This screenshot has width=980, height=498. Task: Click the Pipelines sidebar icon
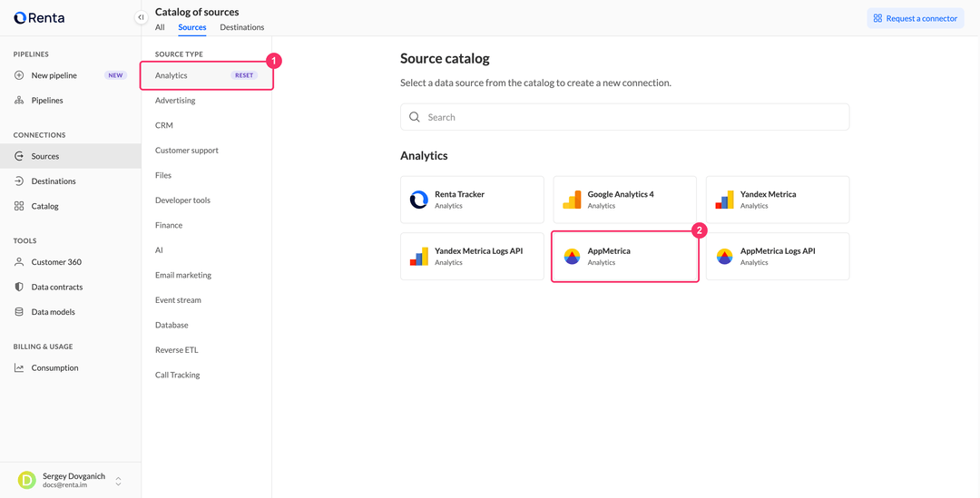[x=19, y=100]
